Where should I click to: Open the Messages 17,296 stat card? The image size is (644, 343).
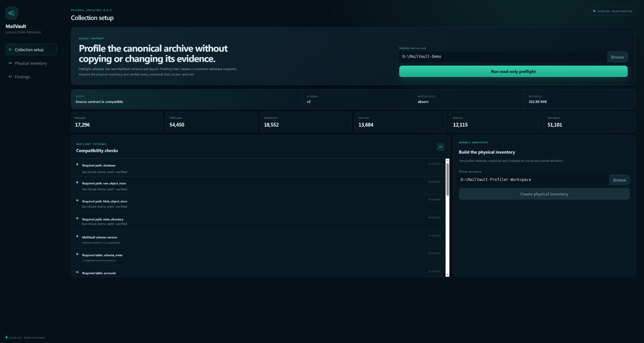click(x=116, y=122)
